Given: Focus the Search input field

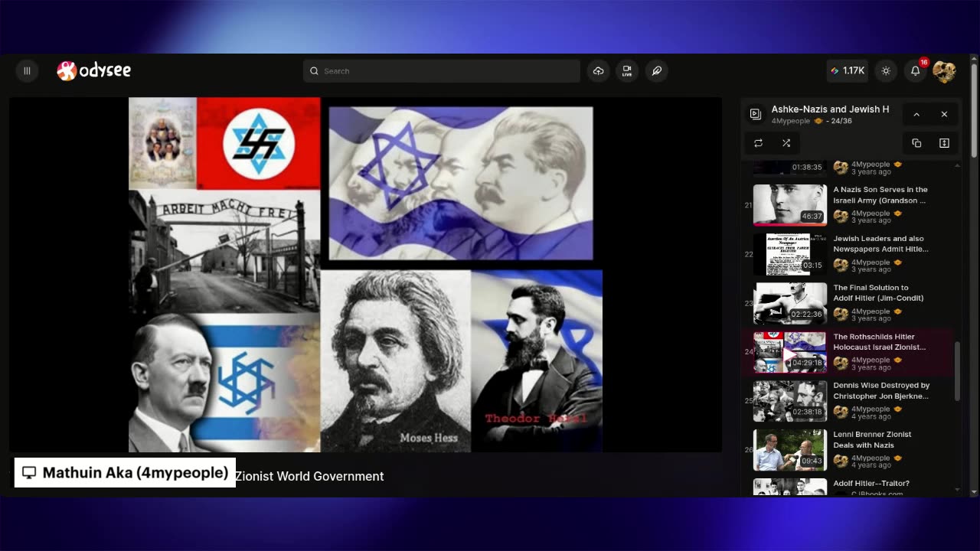Looking at the screenshot, I should (442, 71).
